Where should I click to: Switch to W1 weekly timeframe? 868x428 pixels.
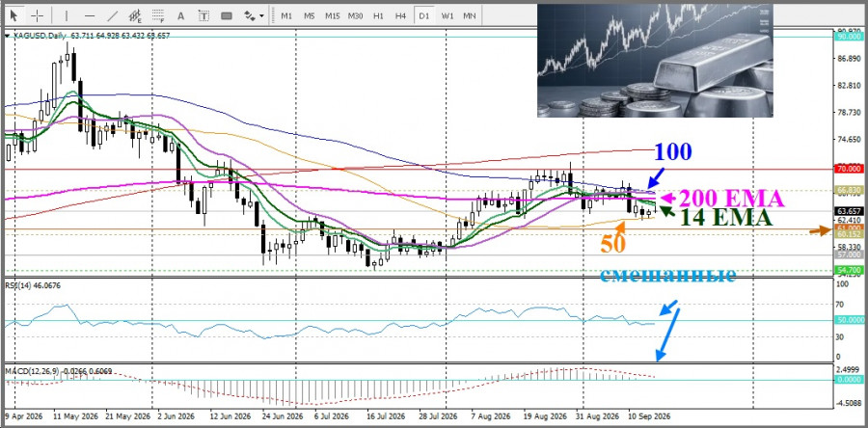point(448,16)
